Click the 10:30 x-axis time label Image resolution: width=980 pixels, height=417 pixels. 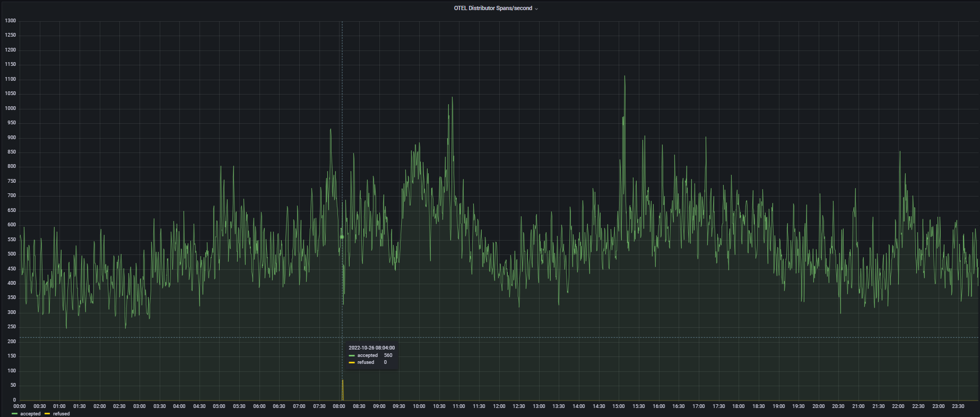[x=439, y=406]
